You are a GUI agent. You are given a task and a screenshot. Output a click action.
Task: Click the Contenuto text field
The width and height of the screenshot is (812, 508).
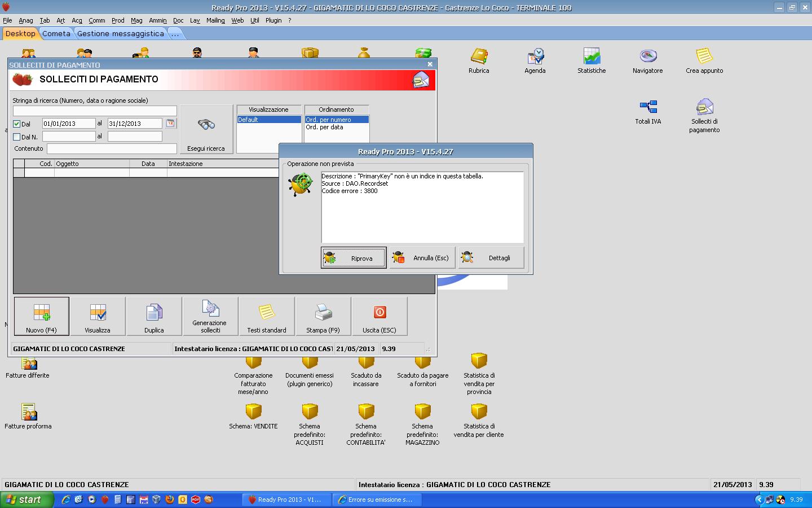click(x=112, y=148)
